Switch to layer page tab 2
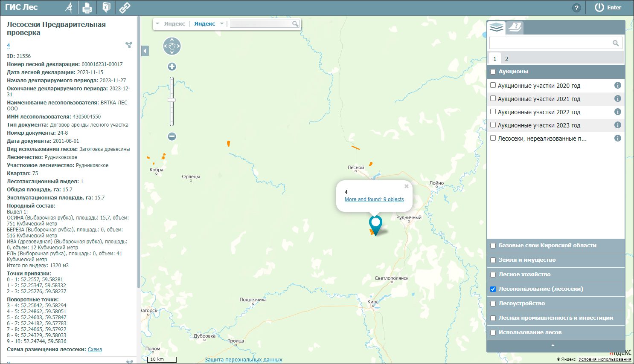This screenshot has height=364, width=634. point(507,59)
